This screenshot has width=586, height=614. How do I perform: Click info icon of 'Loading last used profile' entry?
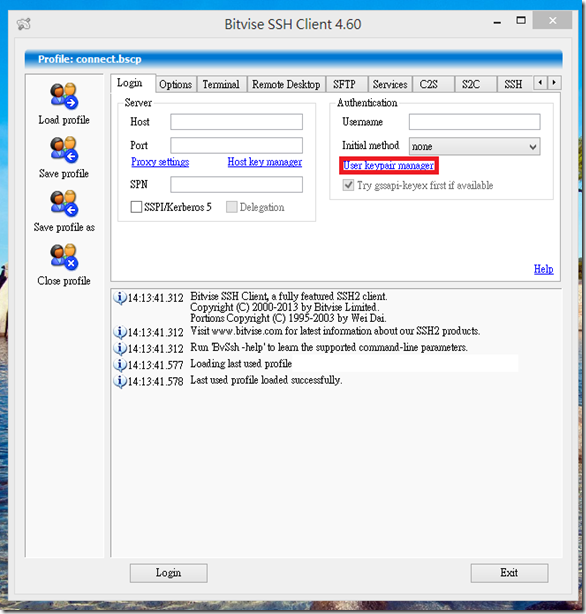click(120, 365)
